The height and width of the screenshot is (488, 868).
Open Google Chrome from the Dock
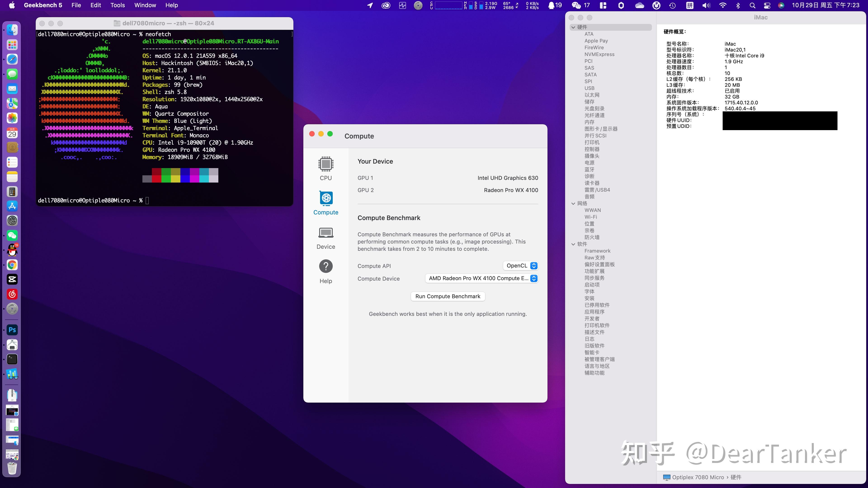pyautogui.click(x=12, y=265)
